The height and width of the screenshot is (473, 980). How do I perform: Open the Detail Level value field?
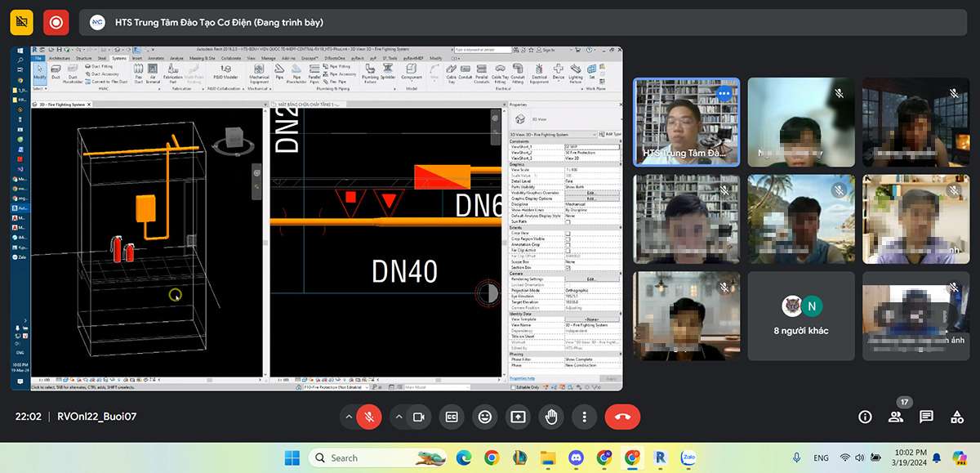click(592, 181)
